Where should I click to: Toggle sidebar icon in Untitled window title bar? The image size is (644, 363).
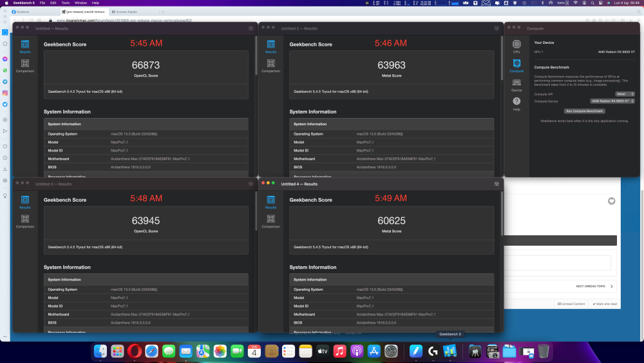point(251,28)
